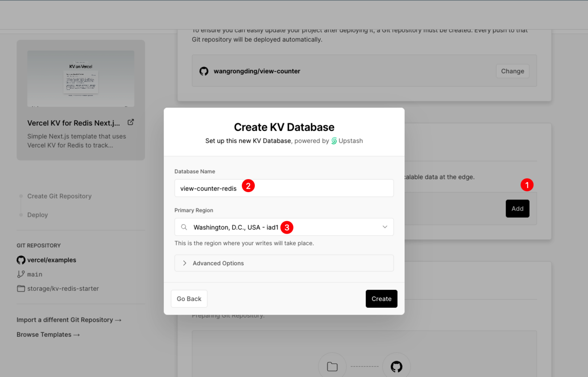
Task: Click the storage/kv-redis-starter path
Action: coord(63,289)
